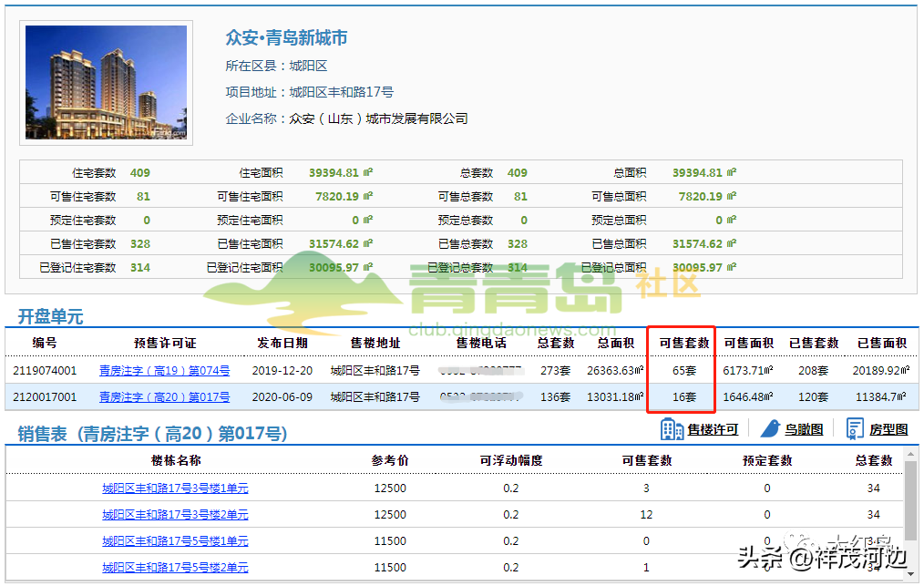Click the project building thumbnail photo

click(x=106, y=83)
